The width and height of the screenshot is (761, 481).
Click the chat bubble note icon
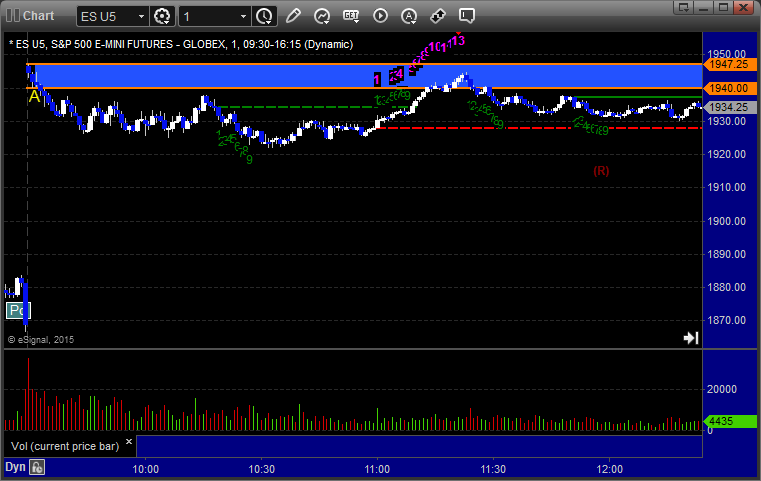click(466, 16)
